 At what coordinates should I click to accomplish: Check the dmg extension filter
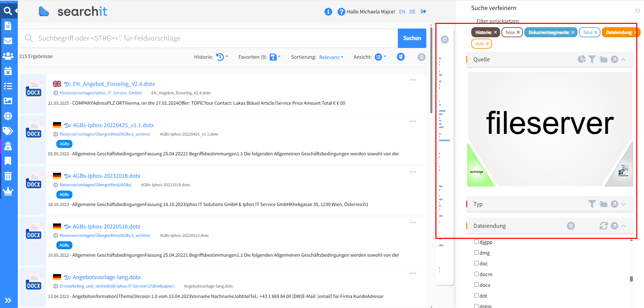click(x=476, y=252)
